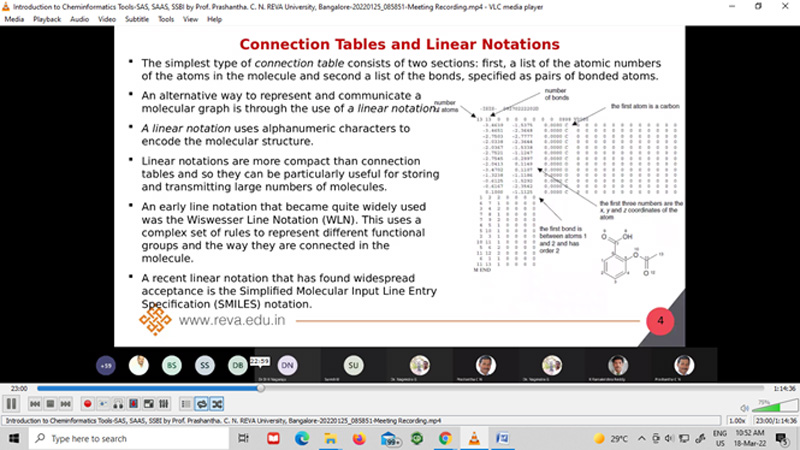Click elapsed time 23:00 label
The width and height of the screenshot is (800, 450).
coord(19,389)
